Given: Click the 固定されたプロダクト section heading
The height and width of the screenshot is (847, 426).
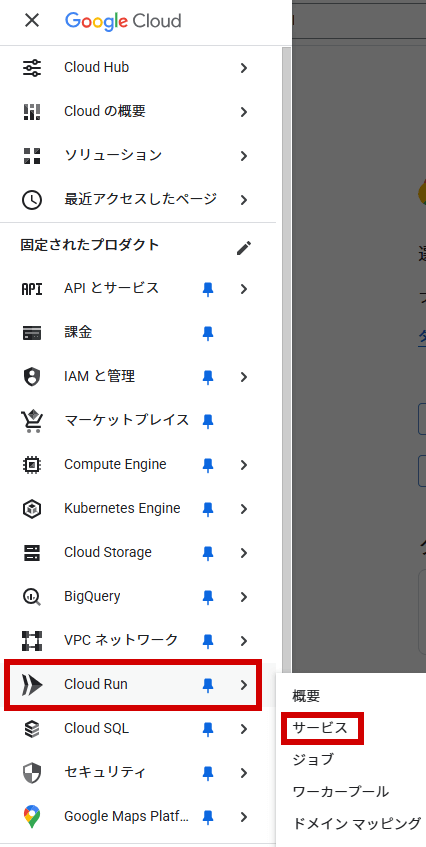Looking at the screenshot, I should point(90,245).
